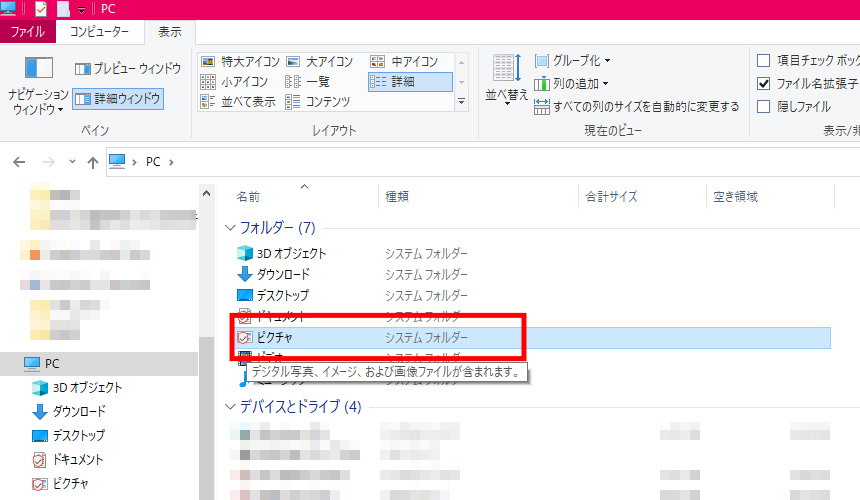Open the 並べ替え sort dropdown

click(x=506, y=82)
